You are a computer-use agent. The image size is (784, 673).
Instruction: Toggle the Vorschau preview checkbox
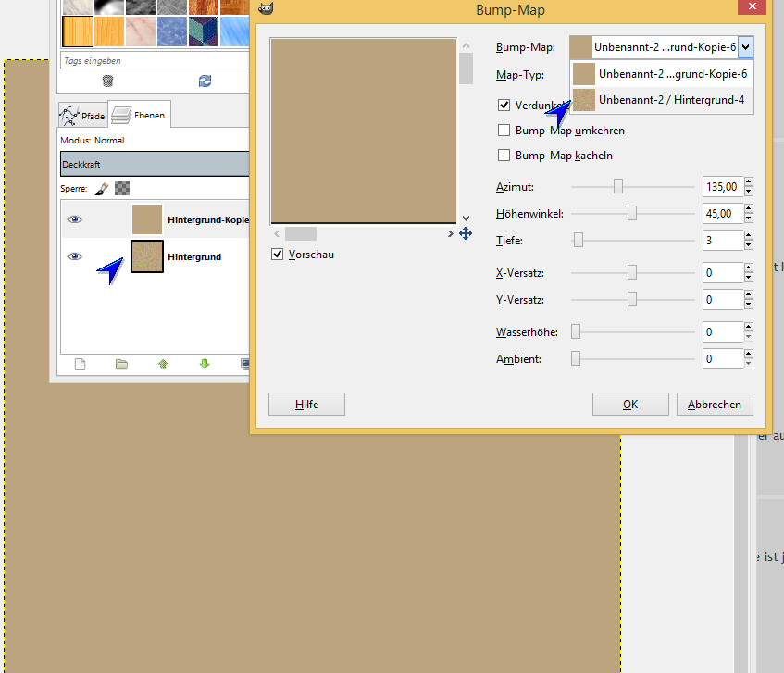pyautogui.click(x=277, y=254)
